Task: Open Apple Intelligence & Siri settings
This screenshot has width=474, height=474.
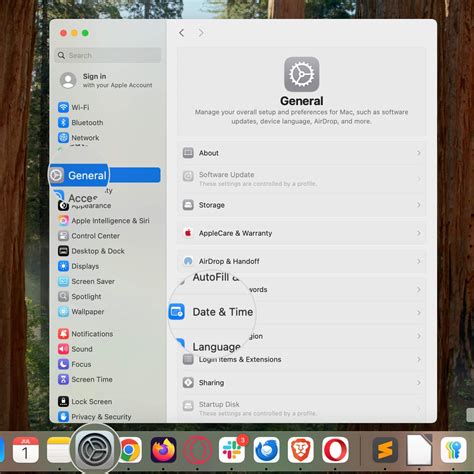Action: point(104,221)
